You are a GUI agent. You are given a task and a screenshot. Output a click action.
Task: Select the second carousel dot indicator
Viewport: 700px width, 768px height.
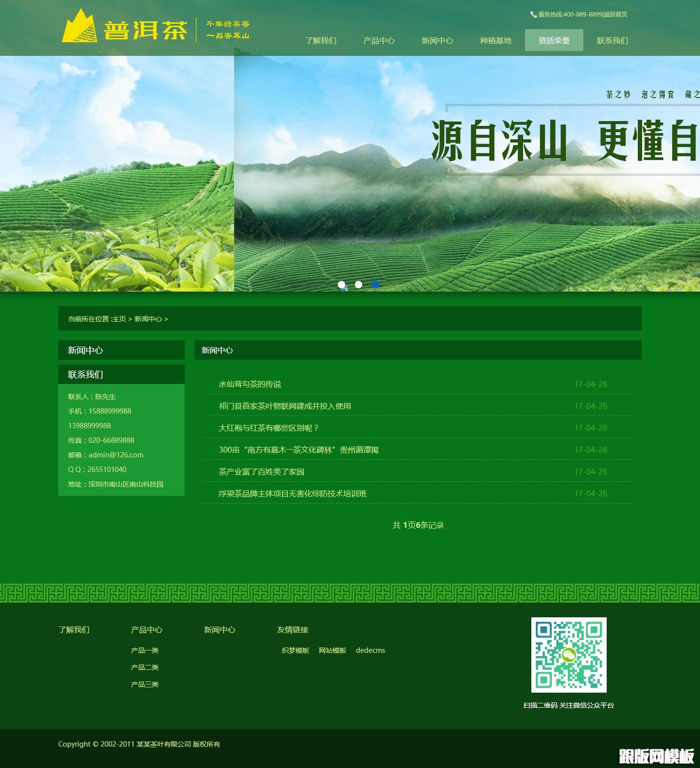pyautogui.click(x=359, y=285)
